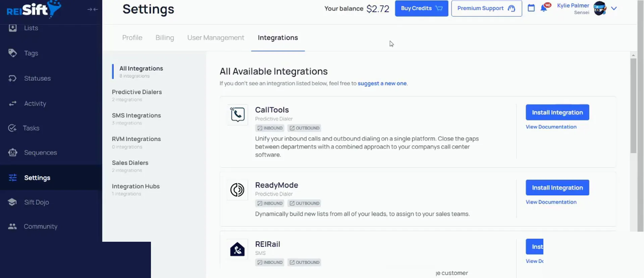Switch to the Billing tab
Viewport: 644px width, 278px height.
[165, 38]
